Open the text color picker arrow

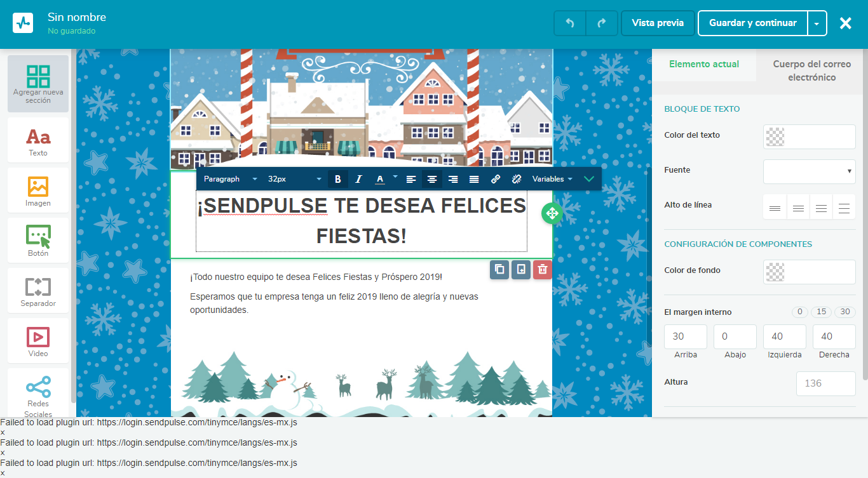[x=395, y=176]
